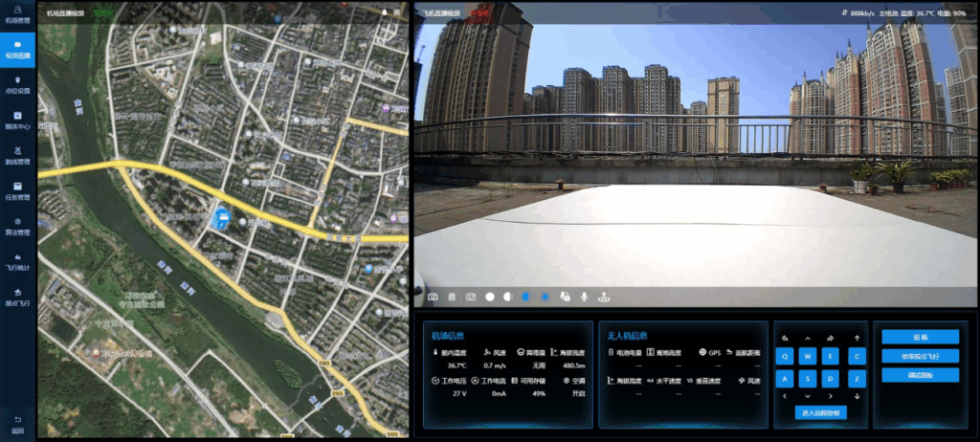
Task: Open 机场管理 in the left sidebar
Action: (17, 12)
